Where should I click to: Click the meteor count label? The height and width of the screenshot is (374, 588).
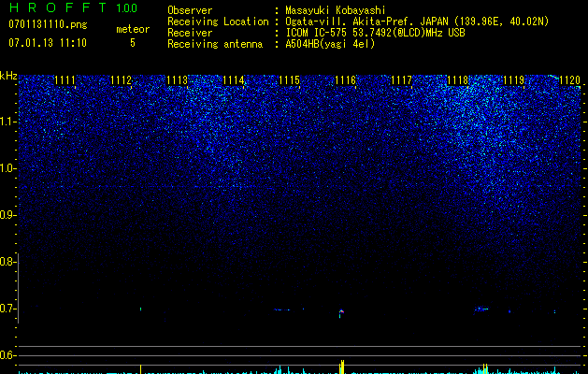point(133,29)
